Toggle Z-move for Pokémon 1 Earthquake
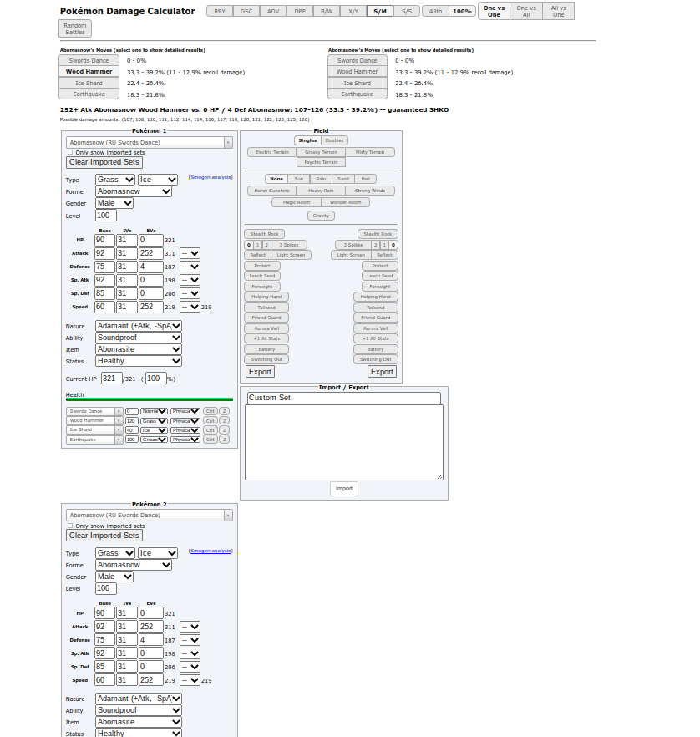 (224, 440)
